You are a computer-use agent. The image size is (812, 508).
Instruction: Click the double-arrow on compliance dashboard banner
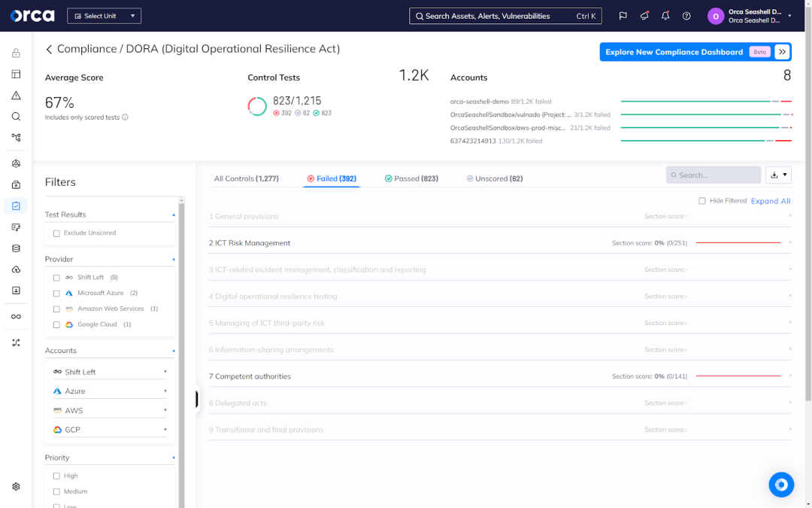(x=782, y=52)
